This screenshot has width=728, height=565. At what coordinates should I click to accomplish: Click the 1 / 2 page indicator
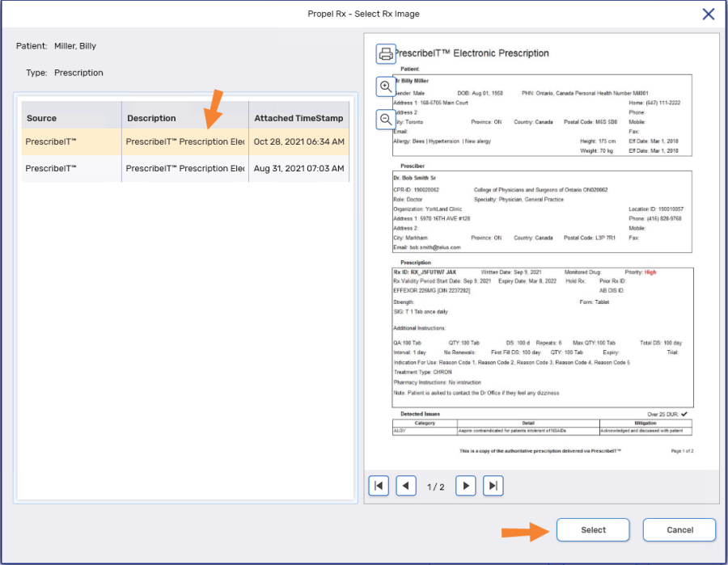(x=436, y=486)
